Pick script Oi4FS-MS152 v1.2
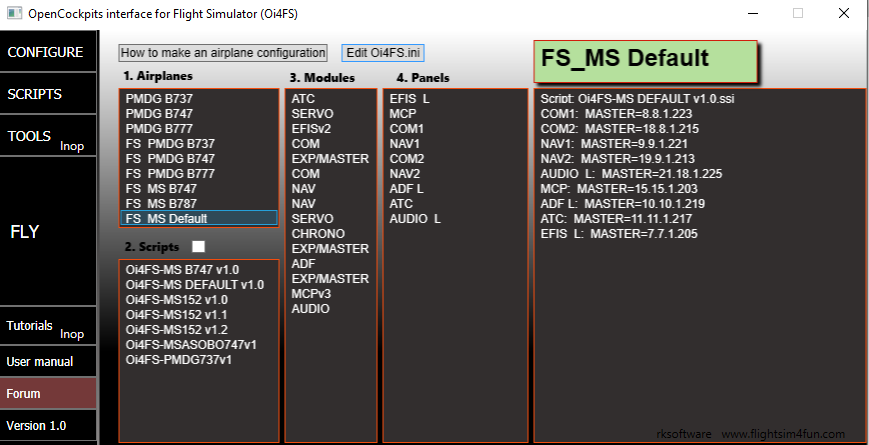The width and height of the screenshot is (869, 445). [x=199, y=330]
